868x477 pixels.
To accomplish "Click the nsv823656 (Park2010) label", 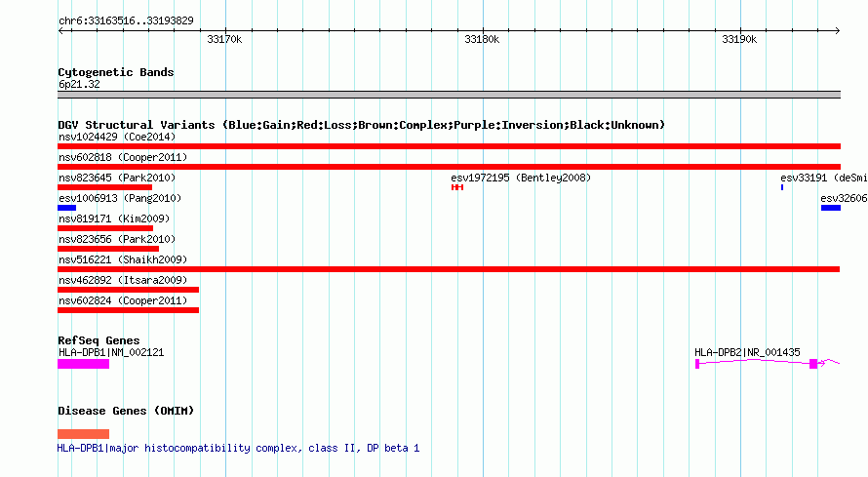I will (117, 239).
